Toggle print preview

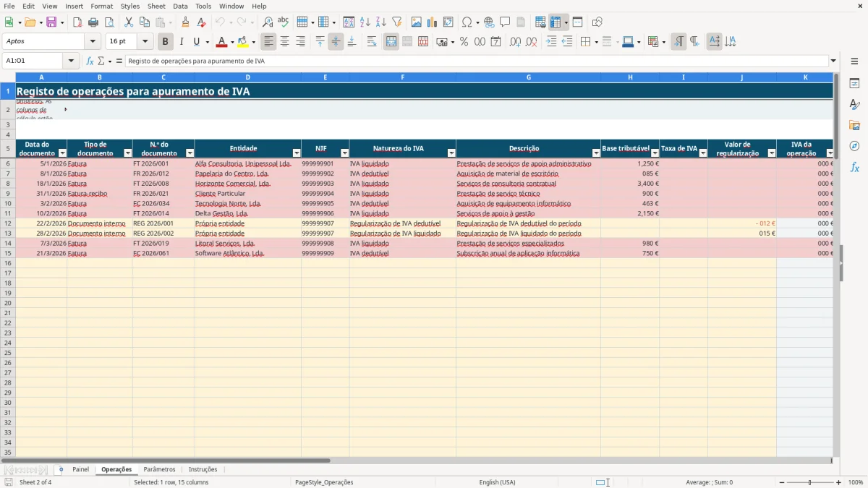[x=109, y=22]
